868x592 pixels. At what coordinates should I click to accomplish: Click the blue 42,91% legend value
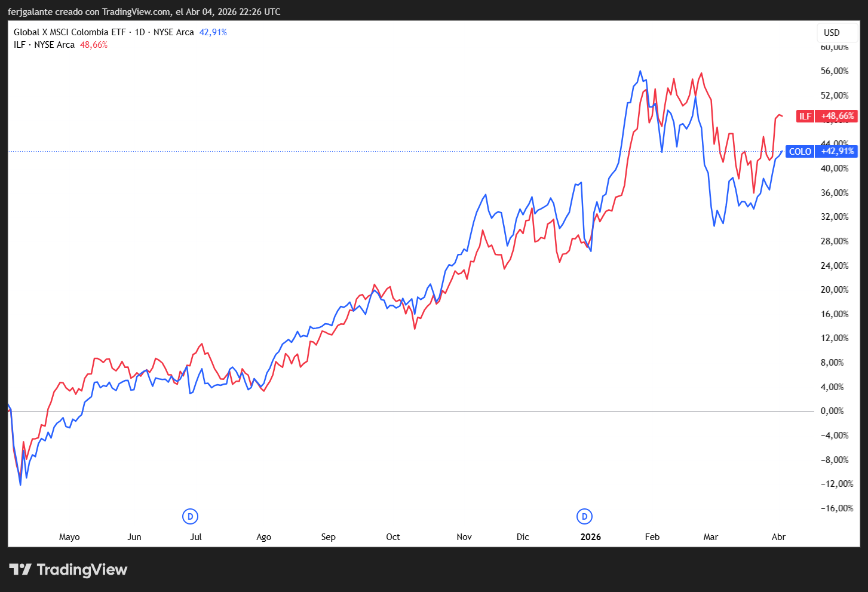213,32
